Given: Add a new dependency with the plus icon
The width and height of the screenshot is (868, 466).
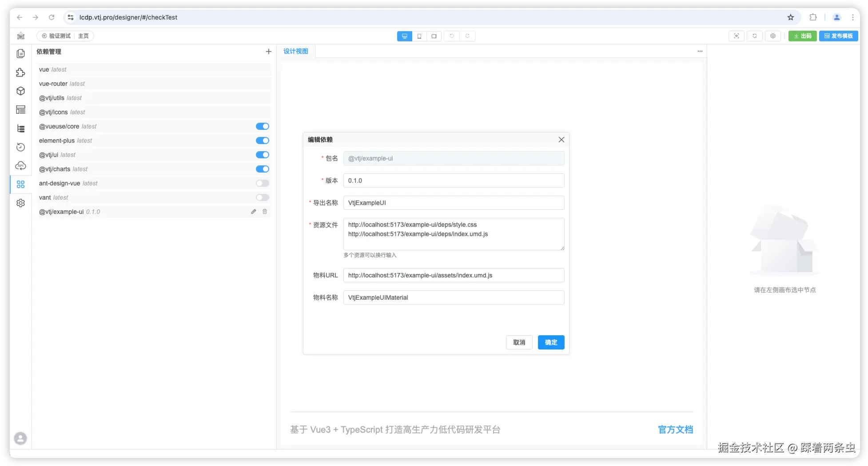Looking at the screenshot, I should click(269, 52).
